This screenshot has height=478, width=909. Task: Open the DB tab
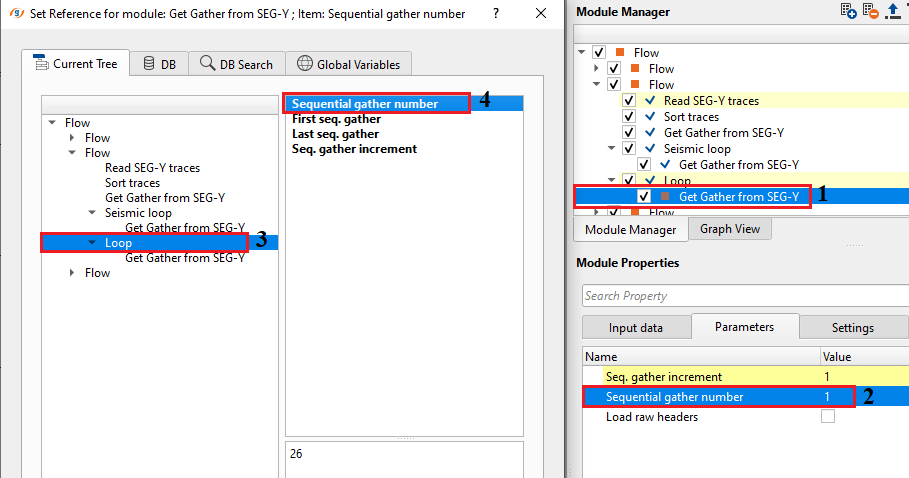click(x=159, y=64)
